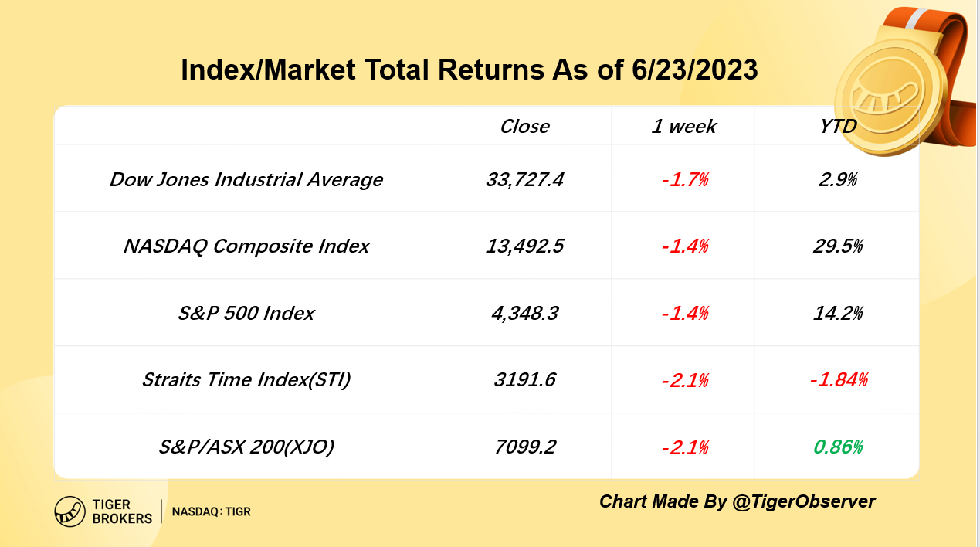
Task: Click the 7099.2 closing value
Action: [x=524, y=447]
